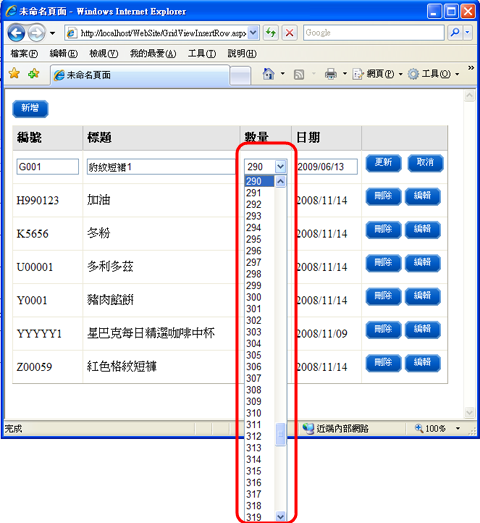Click the 新增 button
Image resolution: width=480 pixels, height=523 pixels.
(x=30, y=109)
